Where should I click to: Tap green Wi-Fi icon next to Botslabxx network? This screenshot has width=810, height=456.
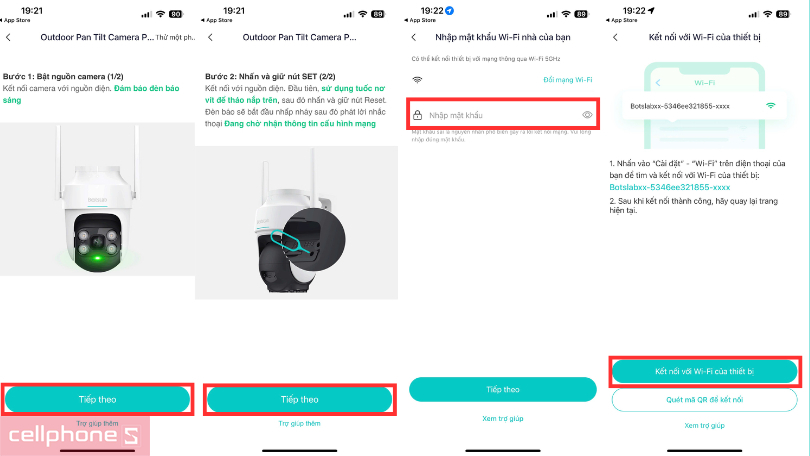(x=770, y=106)
